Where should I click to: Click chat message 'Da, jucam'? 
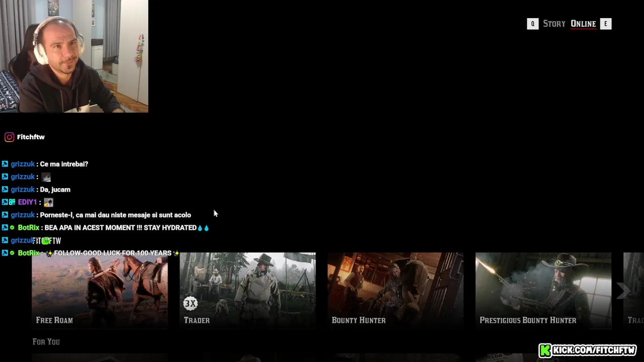(x=55, y=190)
